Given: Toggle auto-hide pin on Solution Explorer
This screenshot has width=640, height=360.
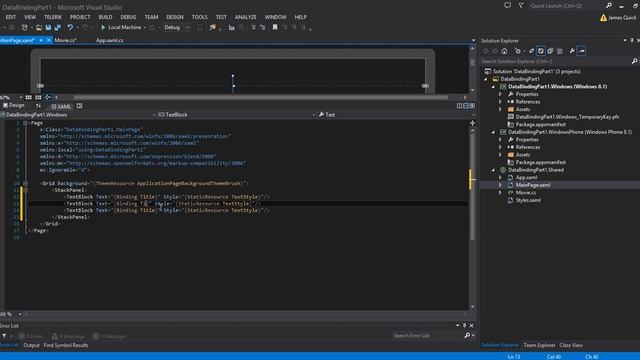Looking at the screenshot, I should 632,40.
